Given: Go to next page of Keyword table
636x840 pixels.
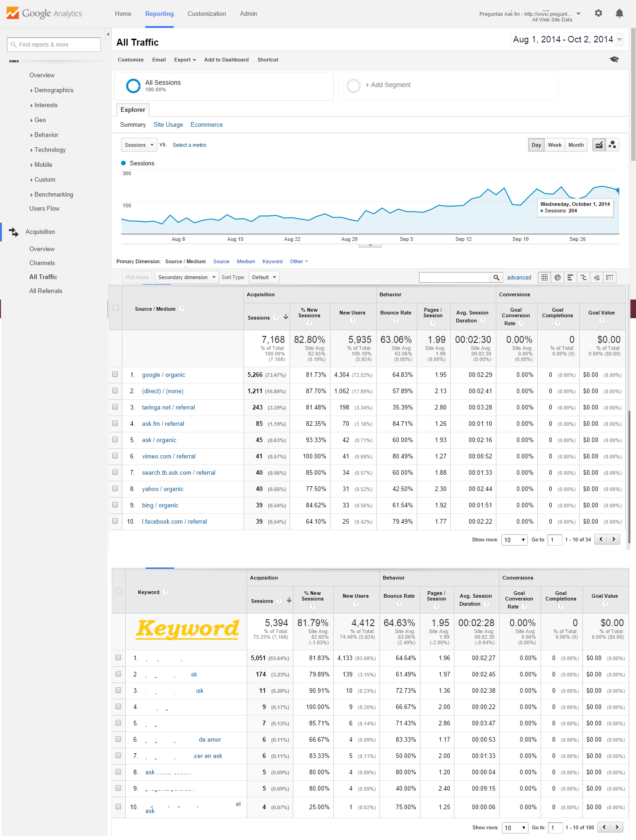Looking at the screenshot, I should (x=617, y=827).
